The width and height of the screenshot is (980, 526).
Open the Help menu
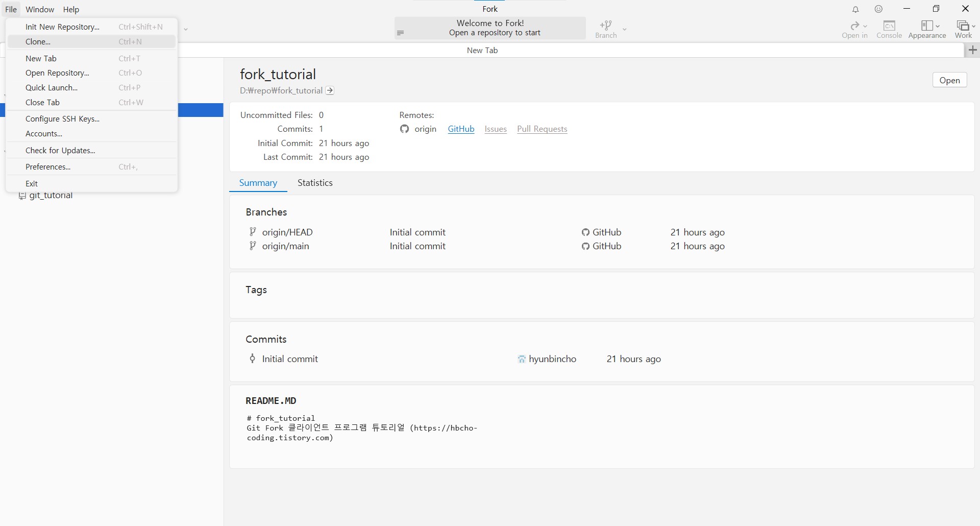(x=71, y=9)
